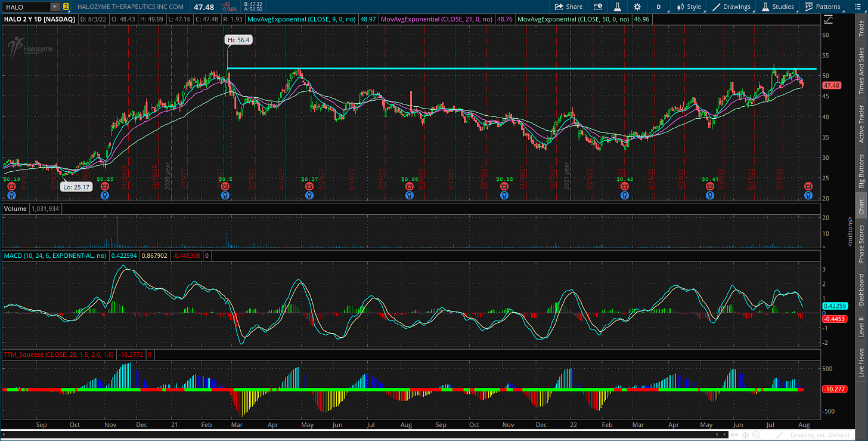Open the Studies flask menu
Image resolution: width=868 pixels, height=441 pixels.
point(778,7)
